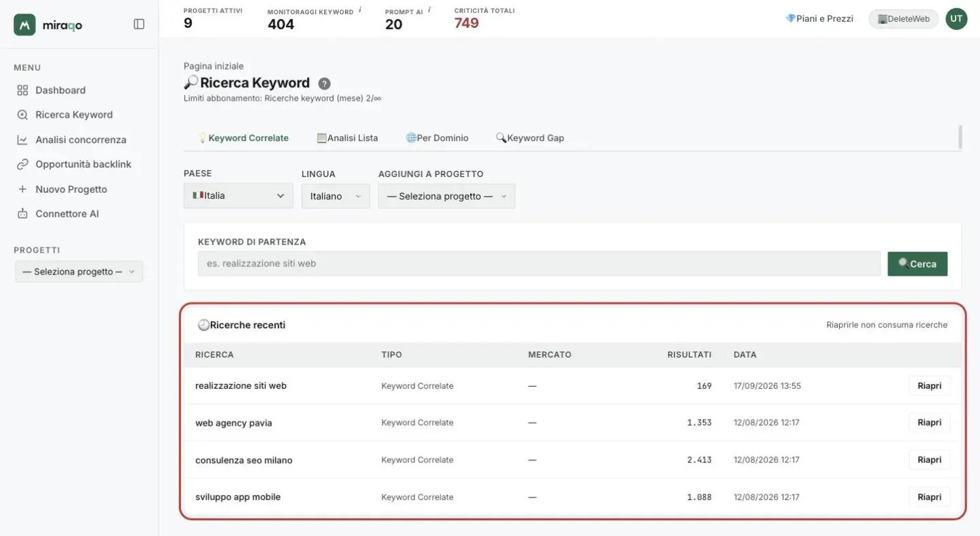Screen dimensions: 980x536
Task: Click the result count "1.353"
Action: (x=699, y=423)
